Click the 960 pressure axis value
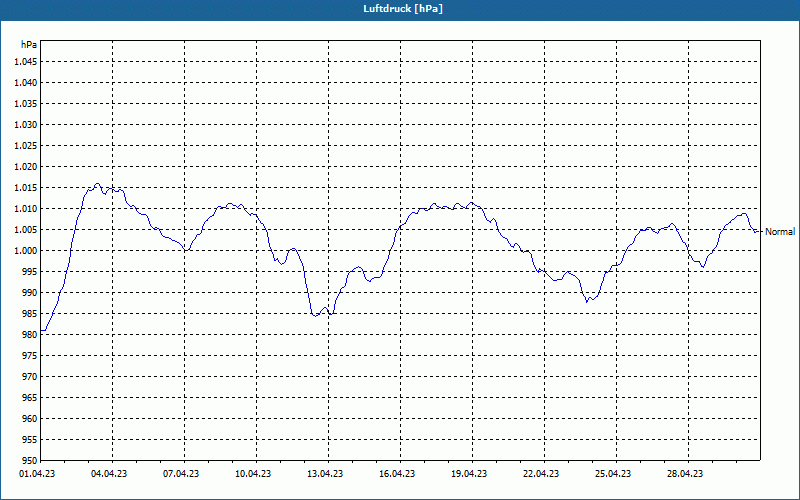Viewport: 800px width, 500px height. [x=30, y=419]
